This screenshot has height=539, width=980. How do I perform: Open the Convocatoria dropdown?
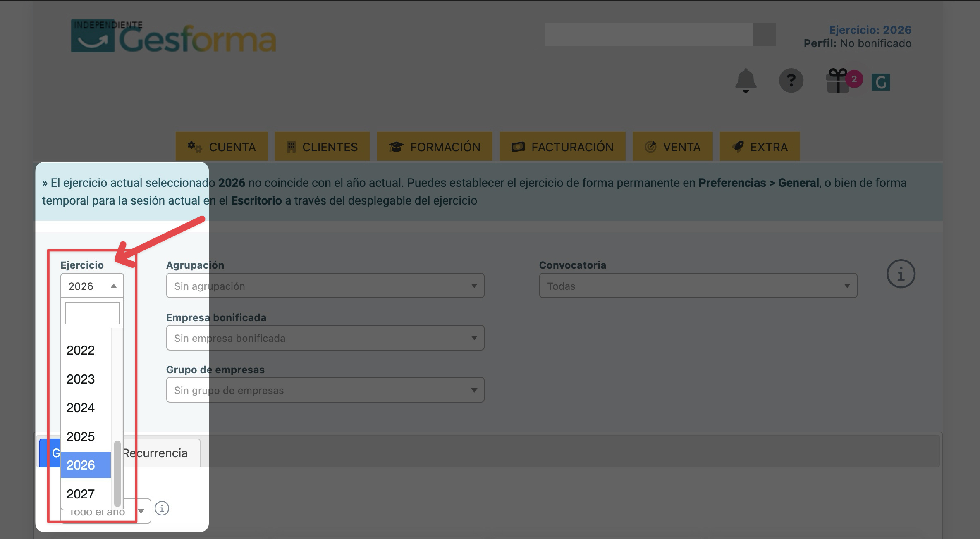click(698, 286)
